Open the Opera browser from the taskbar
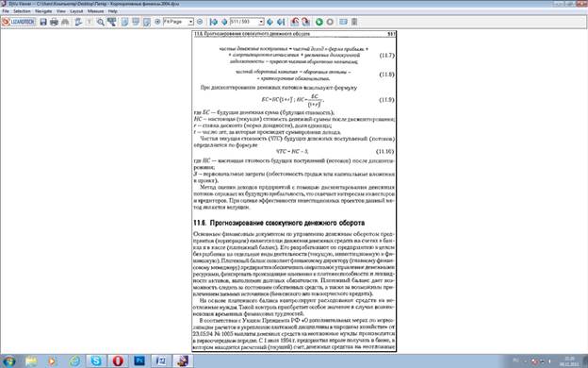This screenshot has width=588, height=368. [118, 361]
